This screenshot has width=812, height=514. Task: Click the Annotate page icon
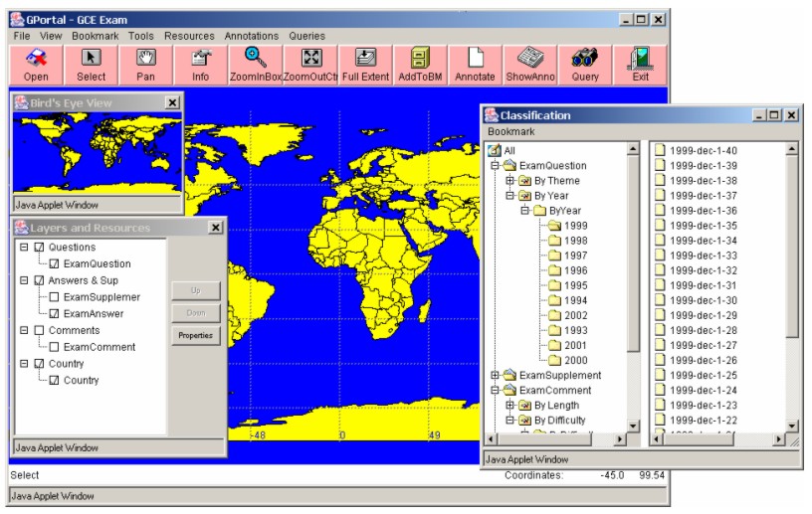[476, 58]
